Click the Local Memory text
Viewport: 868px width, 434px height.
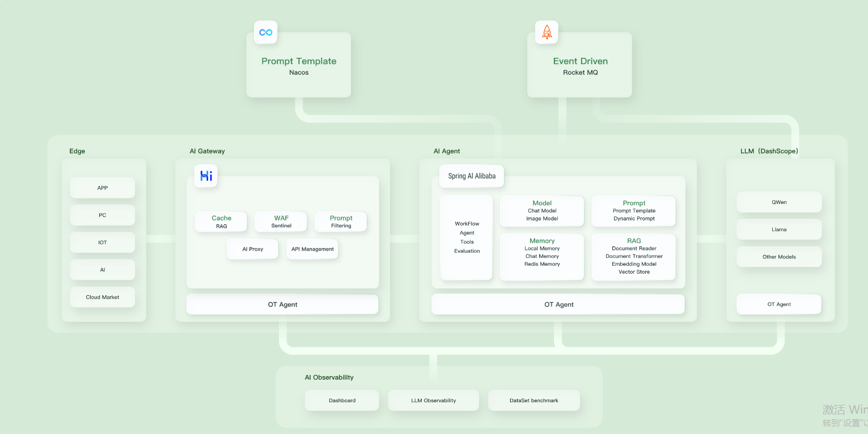click(x=542, y=249)
